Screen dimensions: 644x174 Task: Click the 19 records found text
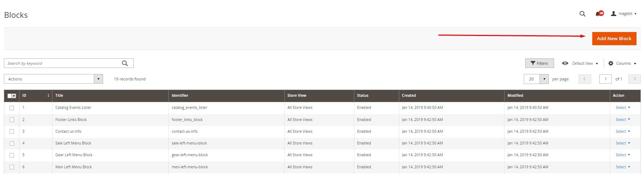coord(130,79)
